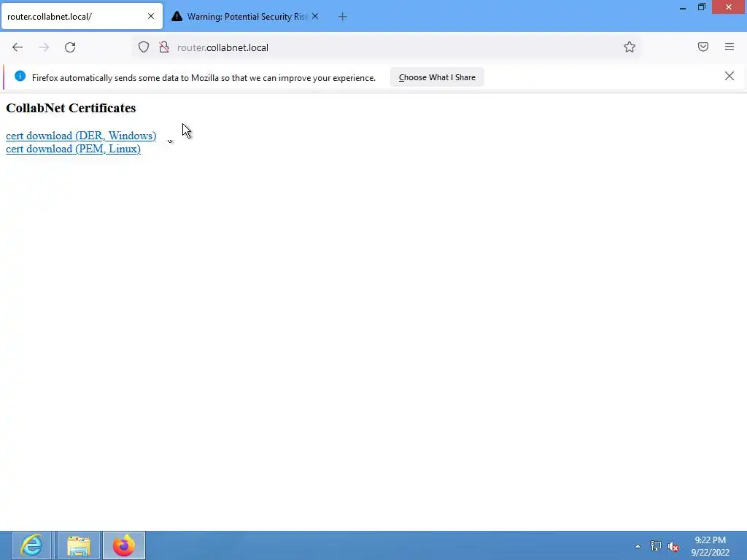Reload the current page
Screen dimensions: 747x560
[70, 47]
